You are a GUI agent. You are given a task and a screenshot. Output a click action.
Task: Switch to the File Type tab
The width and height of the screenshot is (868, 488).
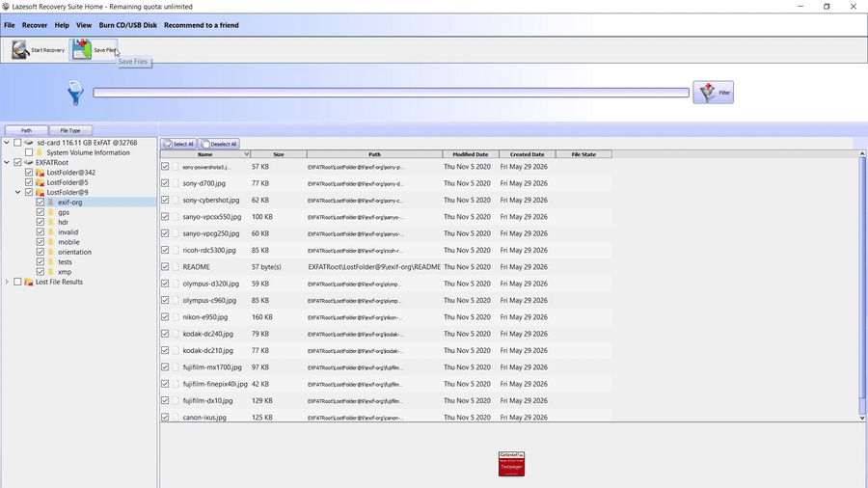coord(70,130)
